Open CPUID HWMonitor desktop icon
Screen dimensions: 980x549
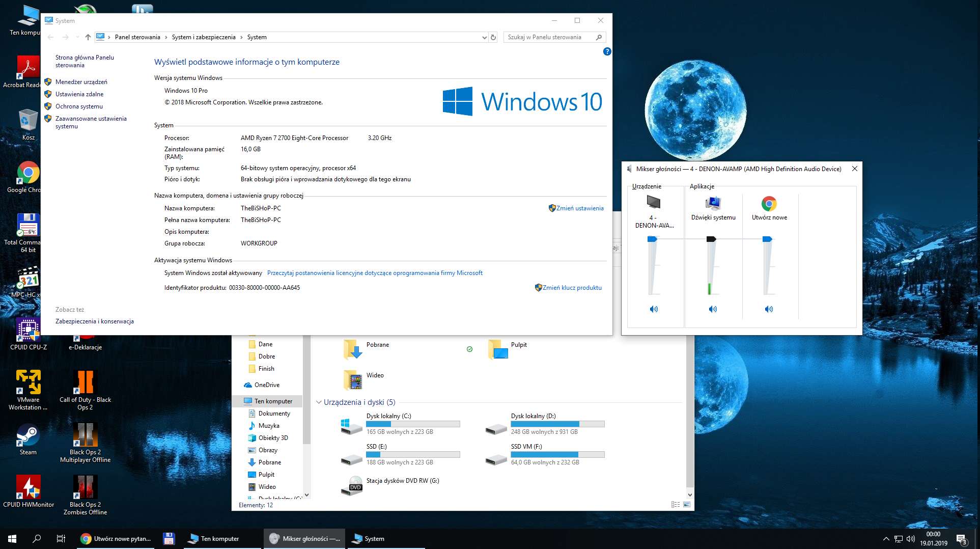(x=29, y=491)
